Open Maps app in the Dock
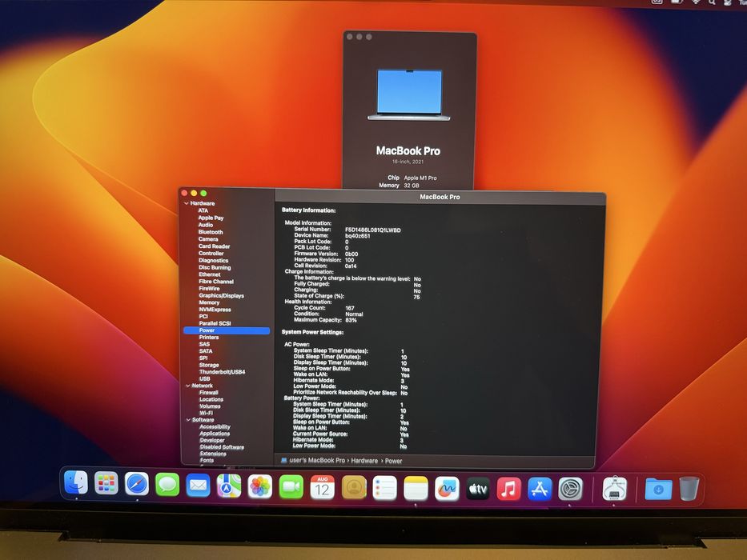This screenshot has height=560, width=747. 229,486
